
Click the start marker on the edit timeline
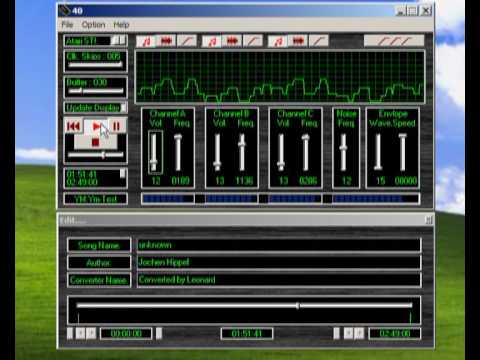point(78,318)
